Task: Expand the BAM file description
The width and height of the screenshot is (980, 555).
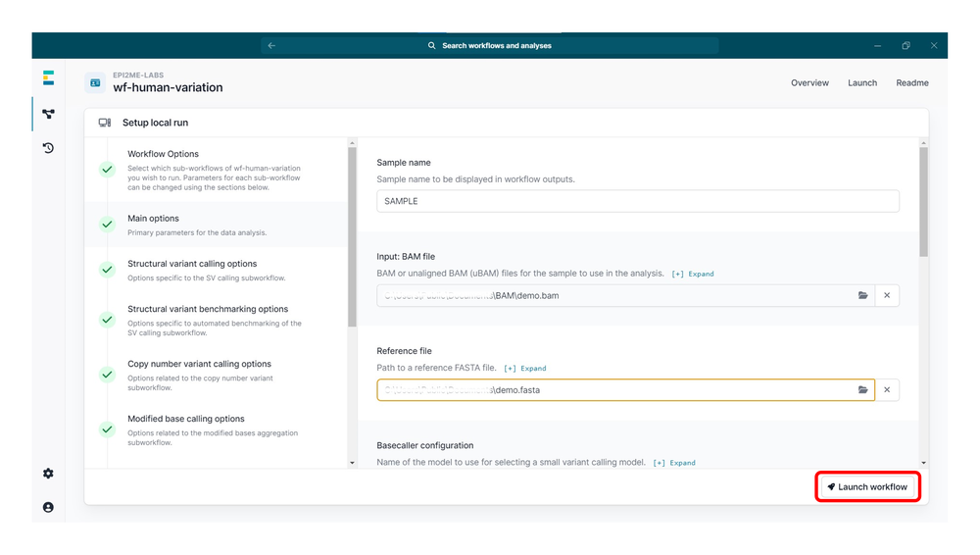Action: [x=693, y=274]
